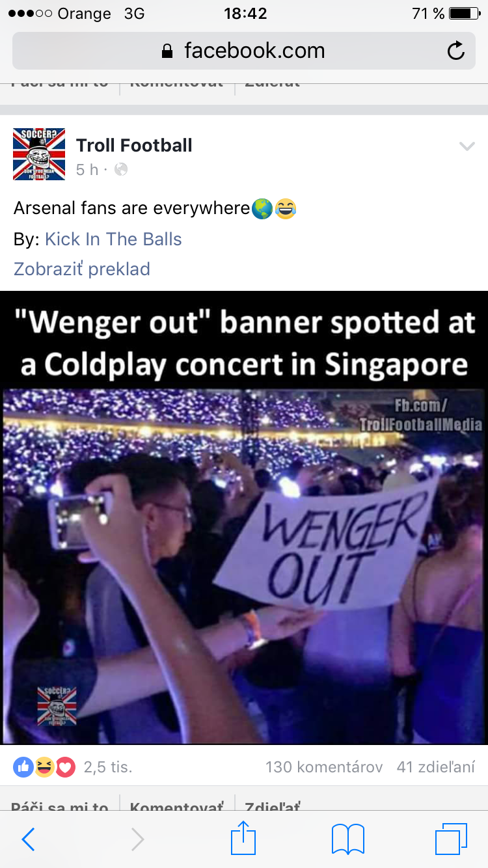Tap the Safari forward arrow

coord(137,839)
